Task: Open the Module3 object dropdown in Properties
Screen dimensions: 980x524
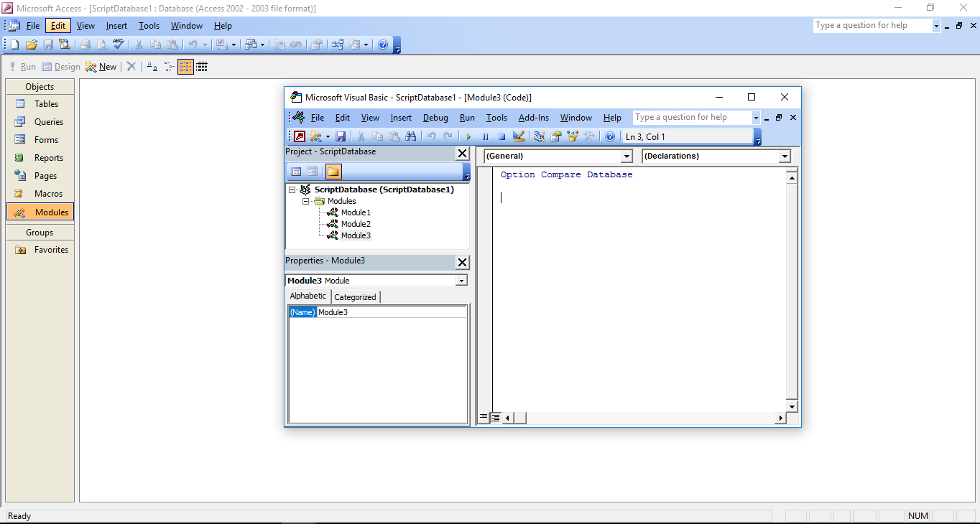Action: pyautogui.click(x=461, y=281)
